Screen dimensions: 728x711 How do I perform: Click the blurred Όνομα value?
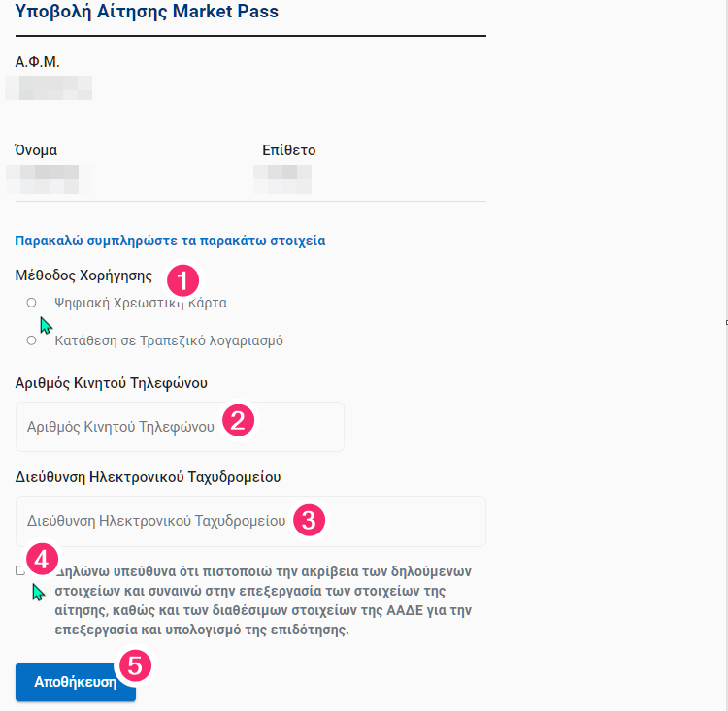point(49,178)
